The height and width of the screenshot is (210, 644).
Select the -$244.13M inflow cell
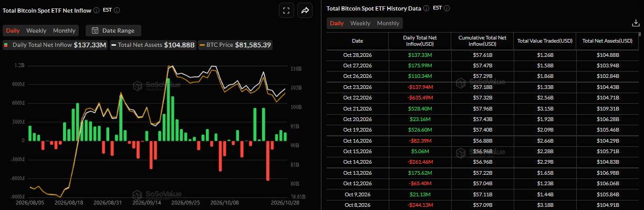click(420, 205)
